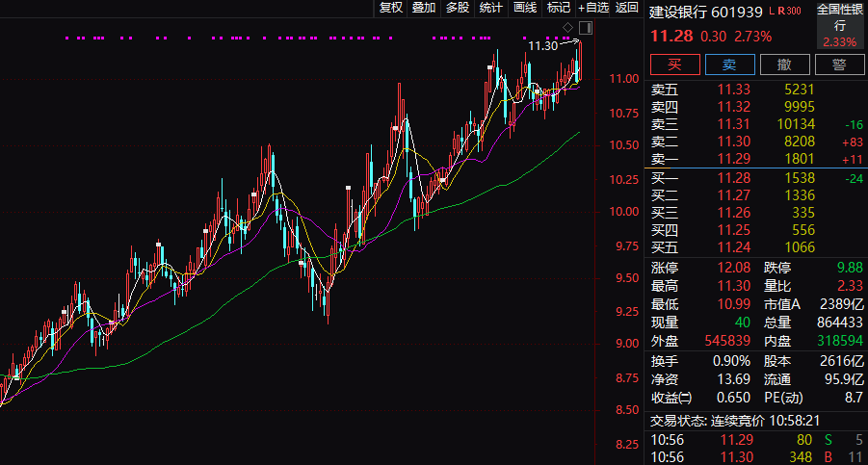Select 卖一 price 11.29
This screenshot has height=465, width=868.
point(734,159)
